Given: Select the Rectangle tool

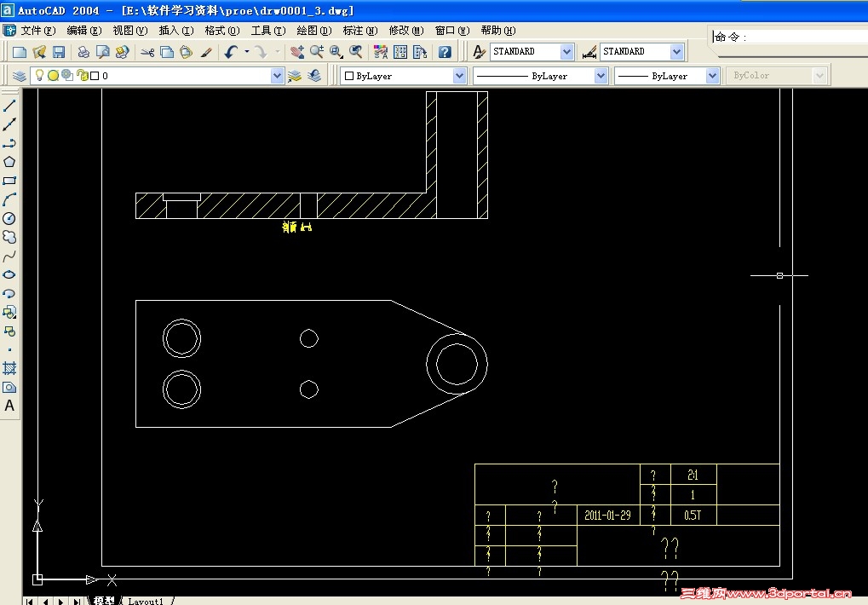Looking at the screenshot, I should [x=9, y=181].
